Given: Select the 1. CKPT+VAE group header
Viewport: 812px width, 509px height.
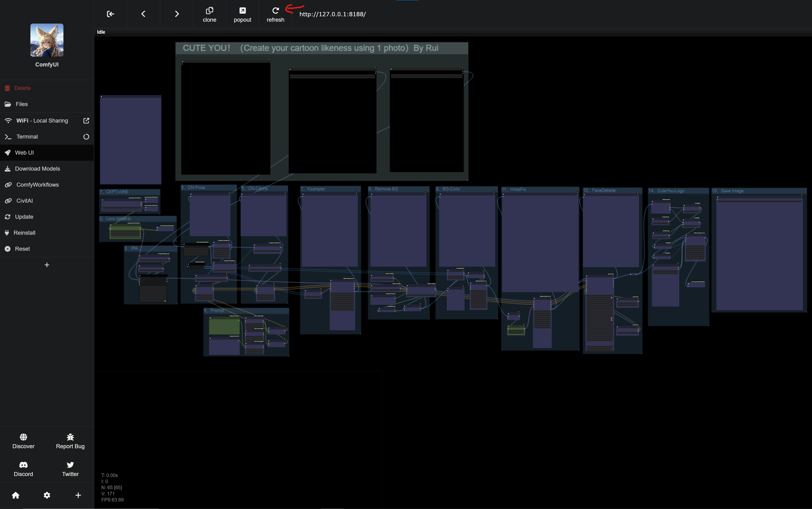Looking at the screenshot, I should point(130,192).
